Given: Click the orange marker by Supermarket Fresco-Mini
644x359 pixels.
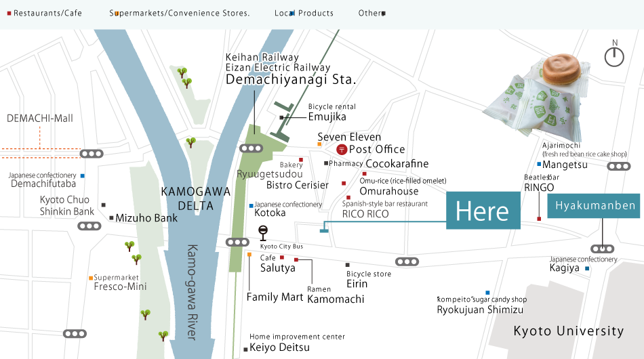Looking at the screenshot, I should (91, 278).
